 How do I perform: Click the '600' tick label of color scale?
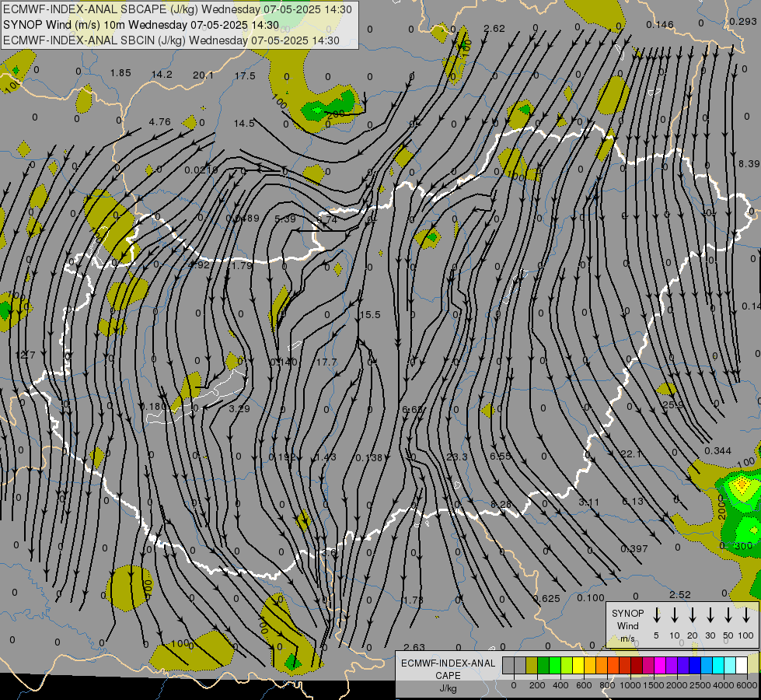pyautogui.click(x=583, y=685)
